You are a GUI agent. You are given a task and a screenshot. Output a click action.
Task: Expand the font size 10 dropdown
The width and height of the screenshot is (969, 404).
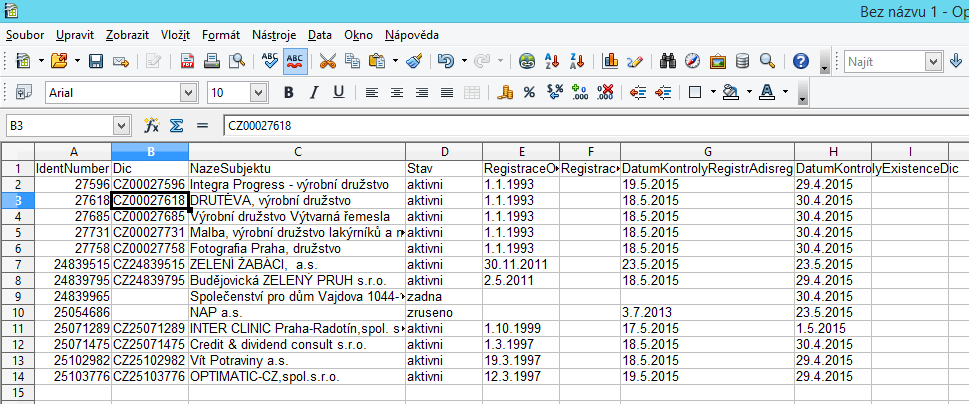pos(258,93)
